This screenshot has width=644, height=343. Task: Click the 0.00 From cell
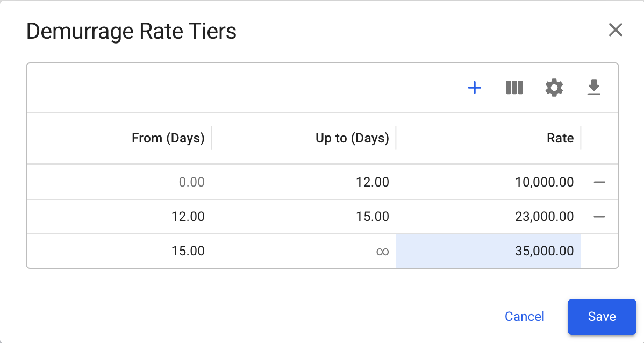click(x=119, y=182)
